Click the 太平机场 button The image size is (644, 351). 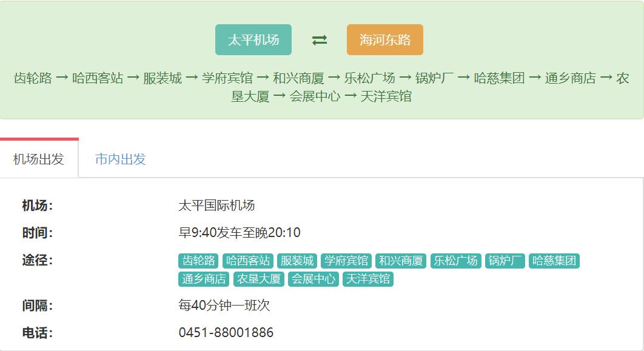tap(253, 39)
